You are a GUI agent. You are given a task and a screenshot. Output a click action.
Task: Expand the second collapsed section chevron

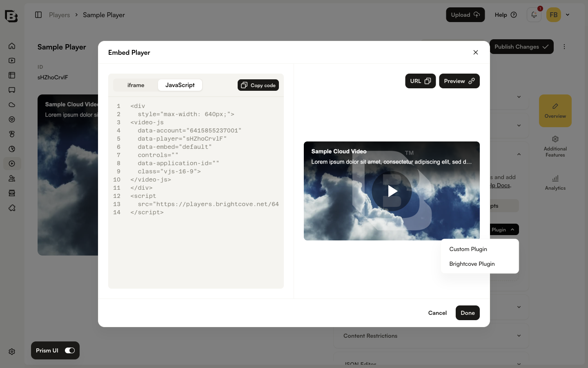519,126
